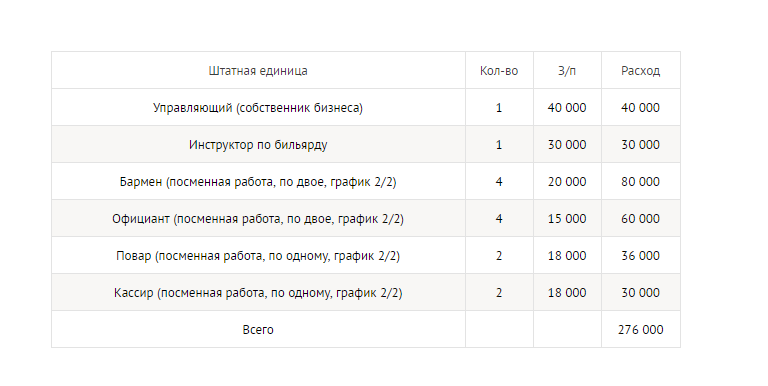
Task: Select the "Официант" row description cell
Action: [258, 218]
